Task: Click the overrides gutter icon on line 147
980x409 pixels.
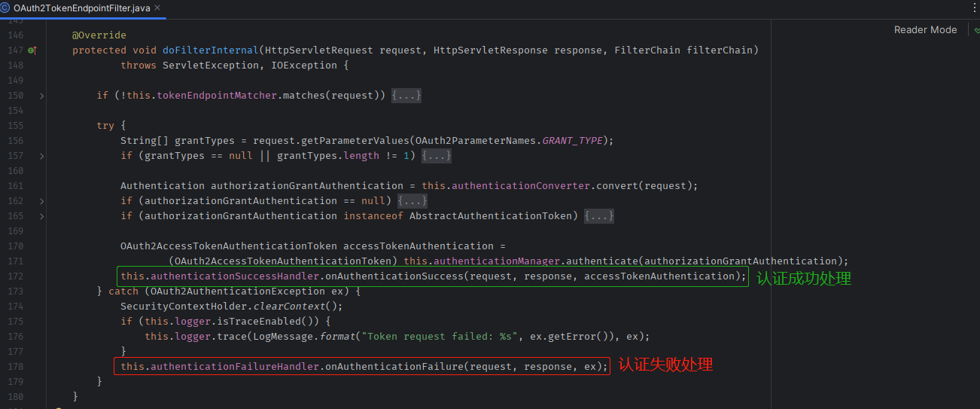Action: click(x=32, y=50)
